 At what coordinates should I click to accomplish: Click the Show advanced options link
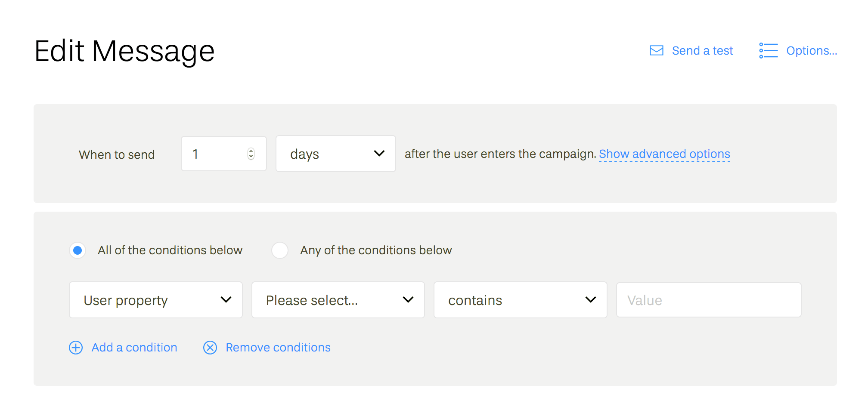click(664, 154)
